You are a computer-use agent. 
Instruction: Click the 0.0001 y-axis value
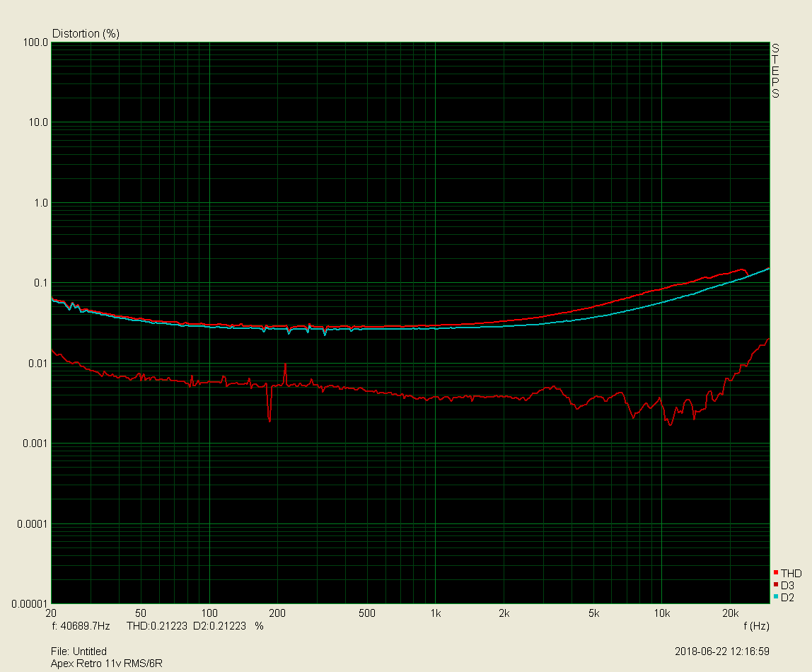click(x=32, y=524)
